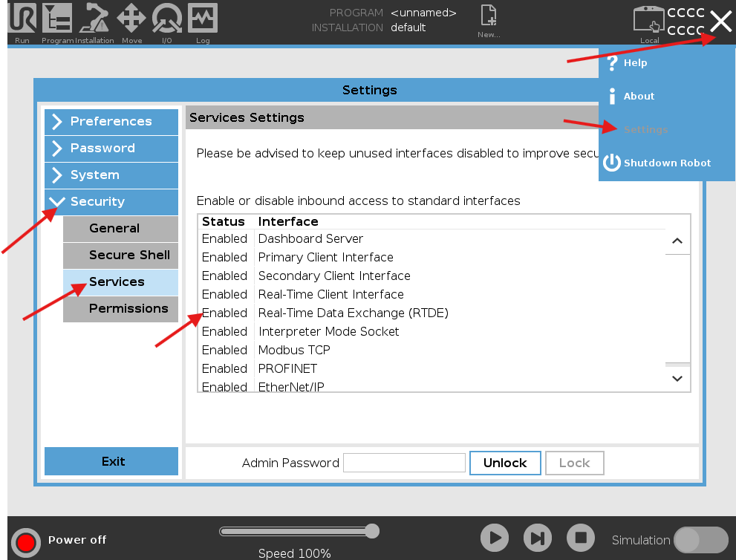Screen dimensions: 736x560
Task: Close the hamburger menu with X
Action: pos(720,22)
